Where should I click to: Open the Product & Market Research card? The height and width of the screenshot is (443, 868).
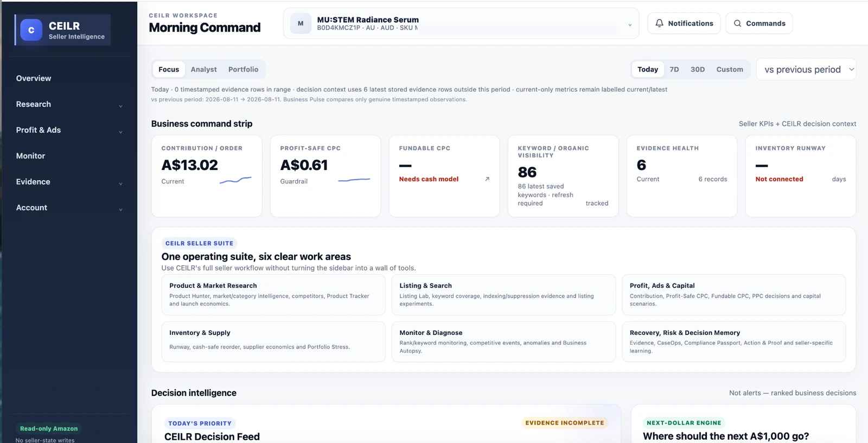273,295
